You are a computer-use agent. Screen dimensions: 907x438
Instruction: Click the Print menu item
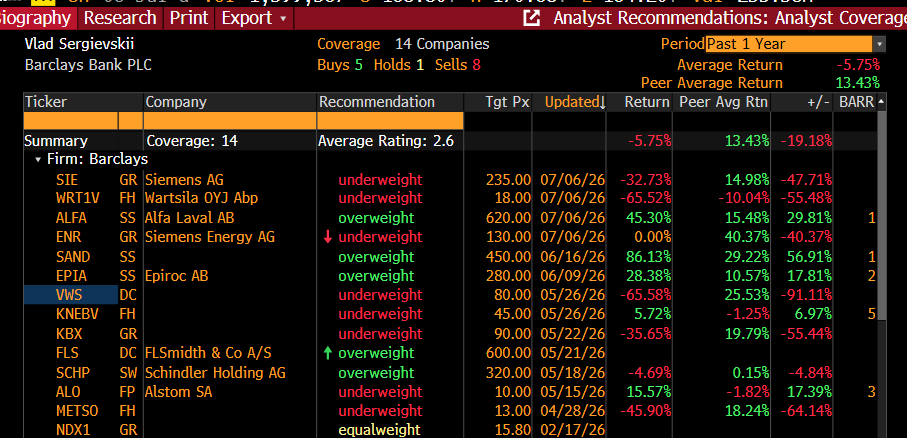pyautogui.click(x=189, y=18)
